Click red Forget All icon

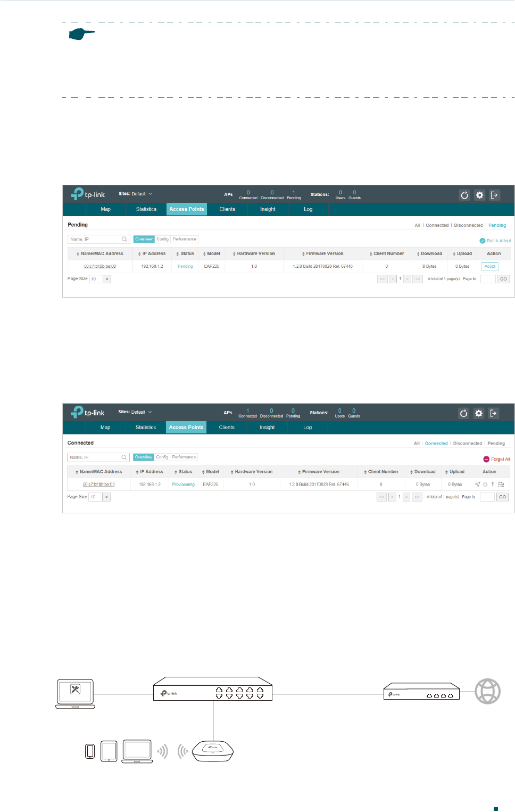(486, 459)
